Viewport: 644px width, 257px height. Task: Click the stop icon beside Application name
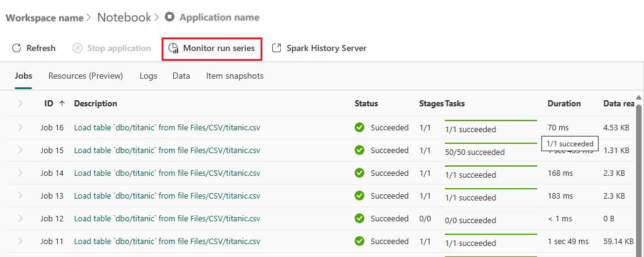pyautogui.click(x=169, y=17)
